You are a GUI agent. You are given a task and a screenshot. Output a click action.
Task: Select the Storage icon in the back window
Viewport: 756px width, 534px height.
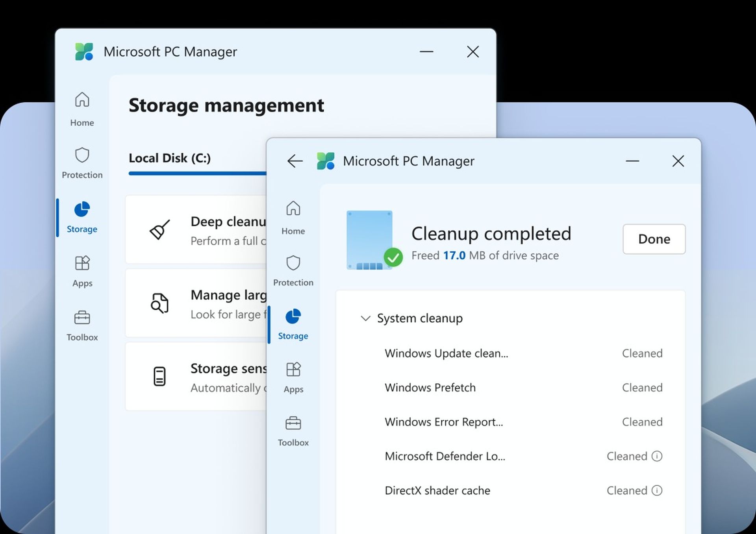tap(82, 216)
